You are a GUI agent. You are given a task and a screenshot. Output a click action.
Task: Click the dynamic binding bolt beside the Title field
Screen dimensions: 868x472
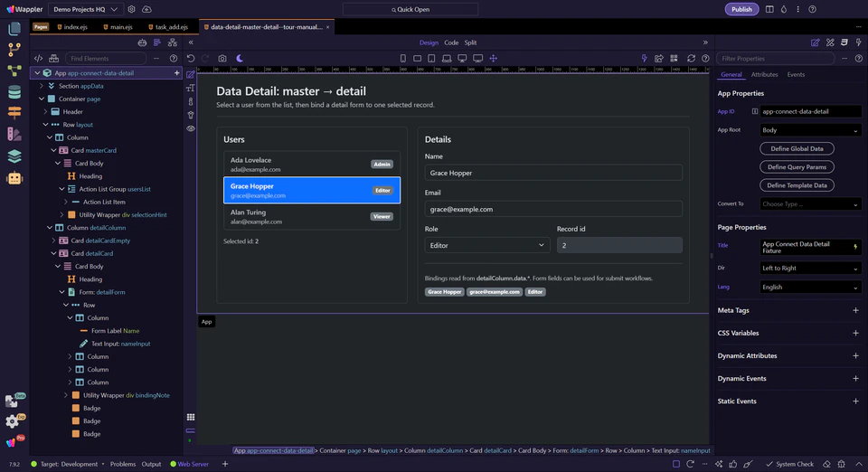(855, 247)
